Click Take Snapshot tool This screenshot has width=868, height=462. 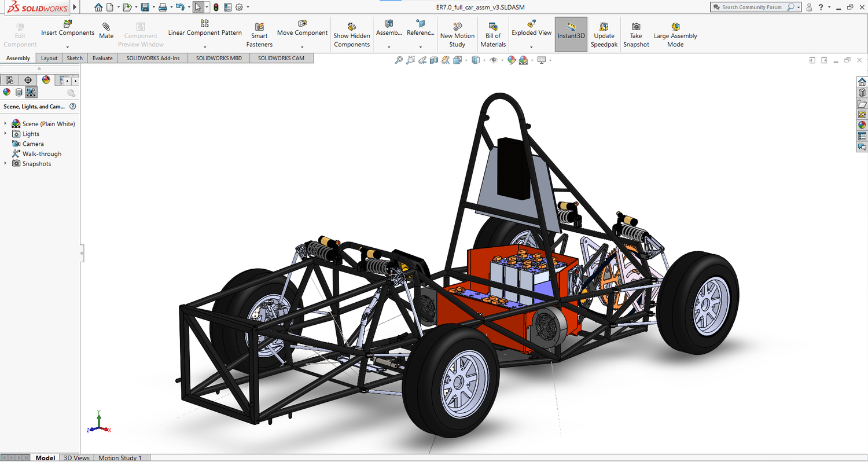point(636,35)
